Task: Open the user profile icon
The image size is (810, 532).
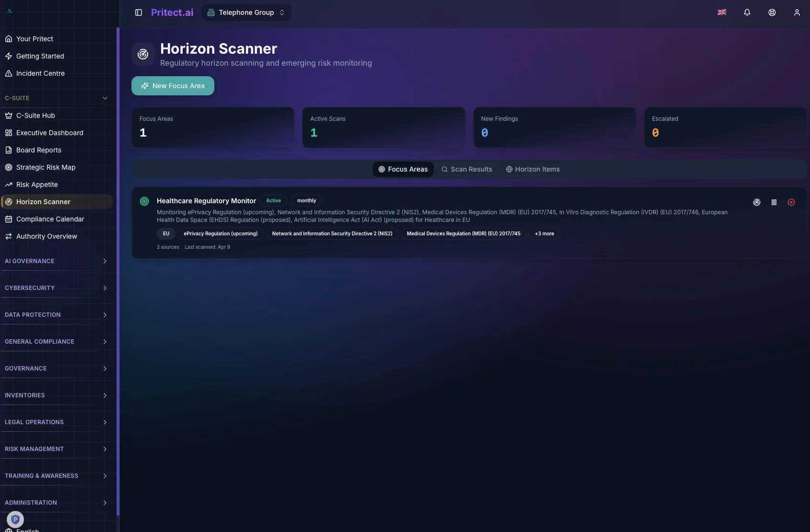Action: tap(797, 12)
